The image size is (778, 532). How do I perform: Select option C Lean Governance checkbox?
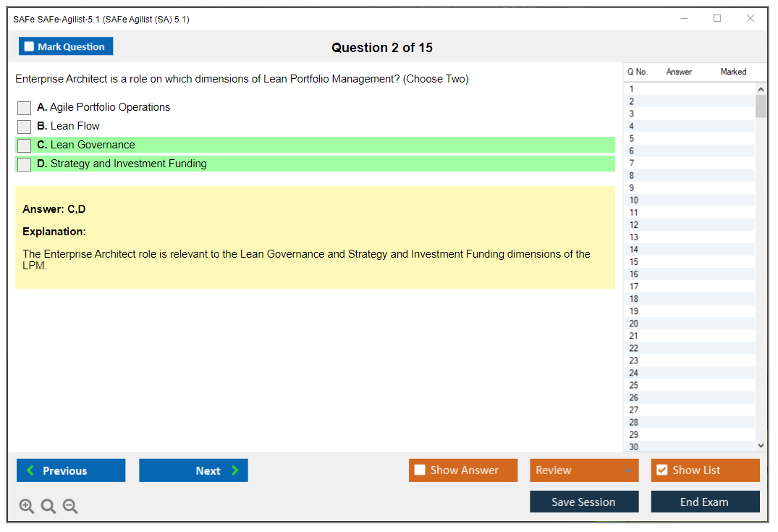pos(25,145)
